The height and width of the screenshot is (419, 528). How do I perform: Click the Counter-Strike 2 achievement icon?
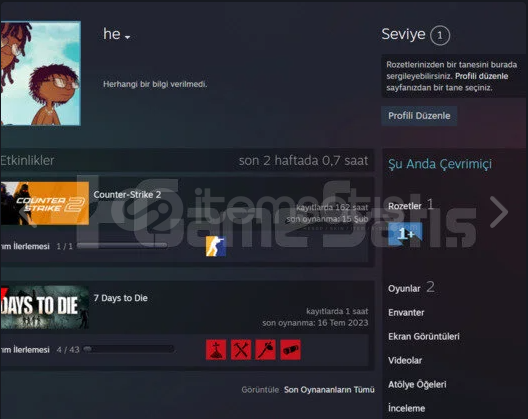(x=216, y=246)
